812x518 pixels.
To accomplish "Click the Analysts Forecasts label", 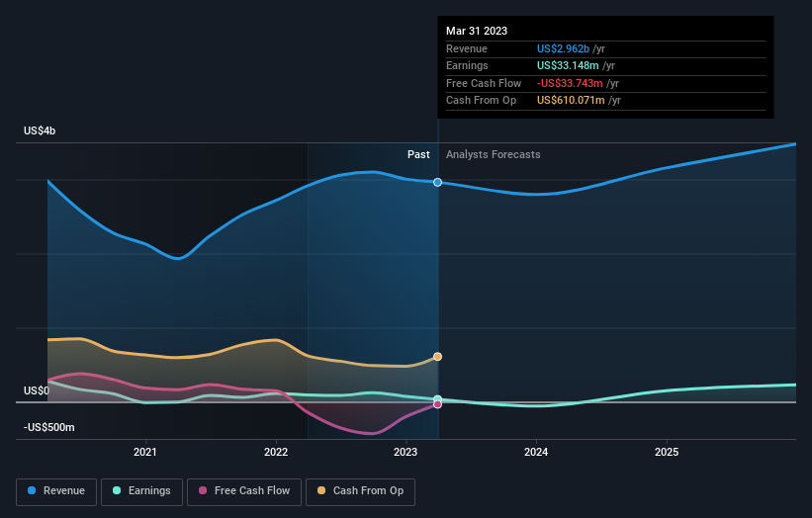I will point(493,154).
